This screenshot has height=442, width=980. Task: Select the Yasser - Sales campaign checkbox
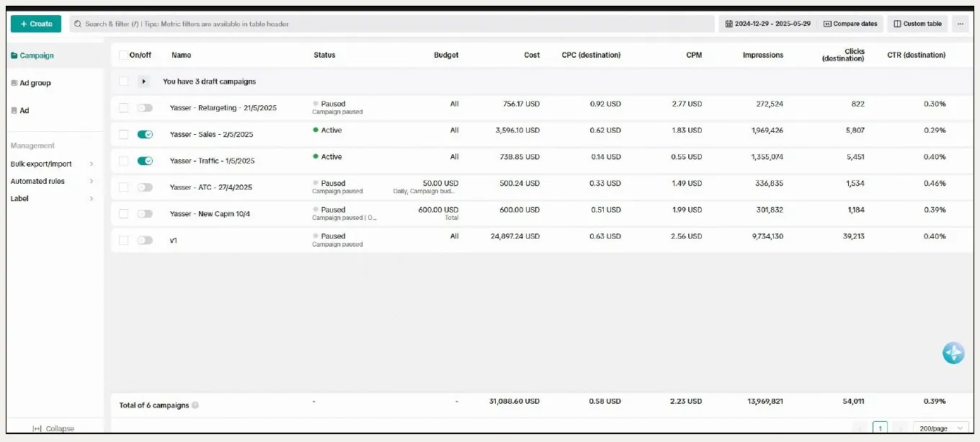pos(123,134)
